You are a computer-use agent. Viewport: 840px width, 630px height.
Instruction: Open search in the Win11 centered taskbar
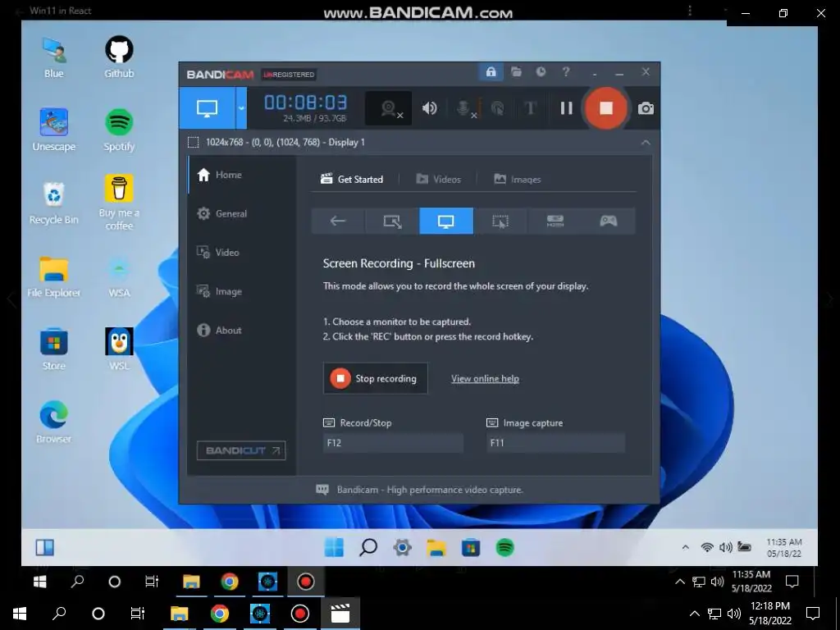[368, 547]
